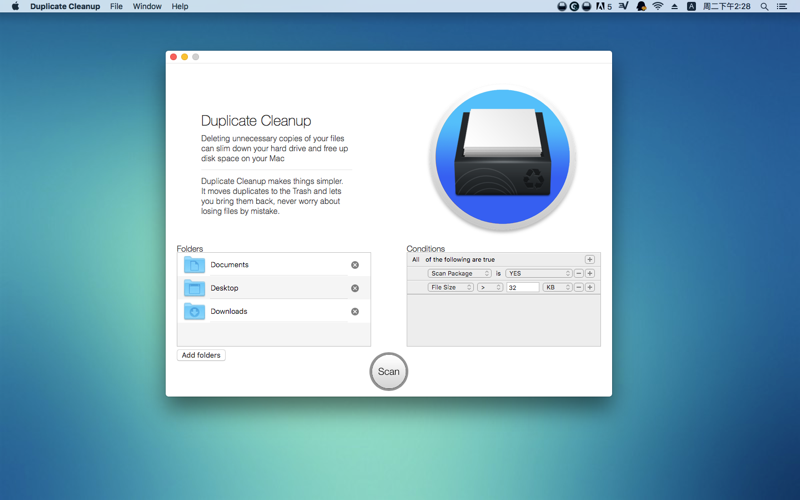The height and width of the screenshot is (500, 800).
Task: Delete the File Size condition row
Action: point(579,288)
